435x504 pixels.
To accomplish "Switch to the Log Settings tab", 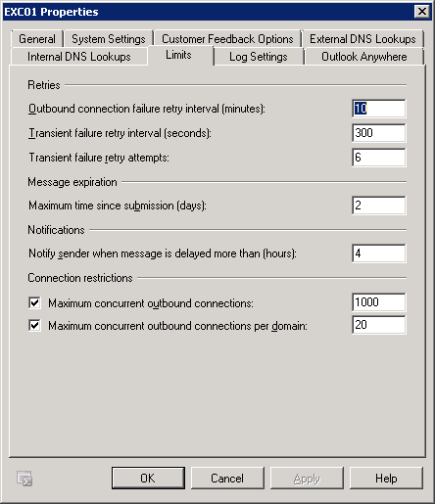I will (x=259, y=57).
